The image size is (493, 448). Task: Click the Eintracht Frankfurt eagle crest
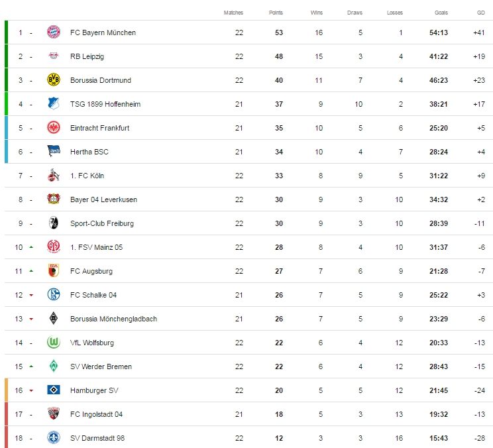tap(54, 128)
